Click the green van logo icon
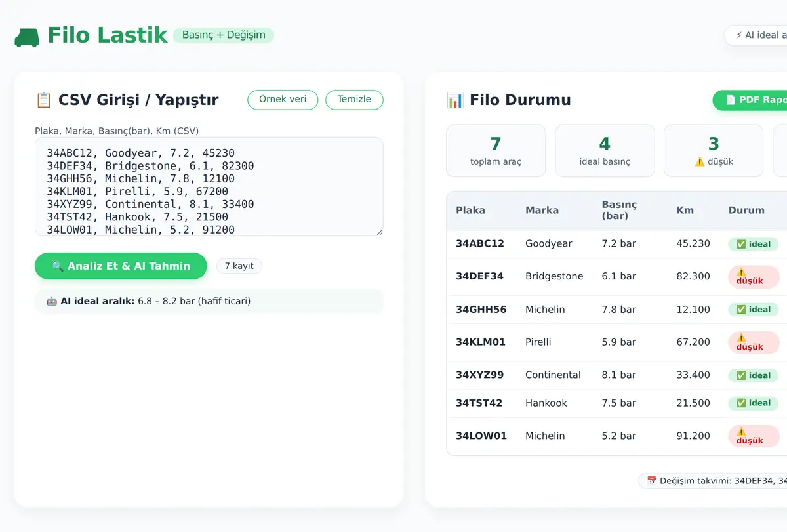Viewport: 787px width, 532px height. [x=27, y=37]
